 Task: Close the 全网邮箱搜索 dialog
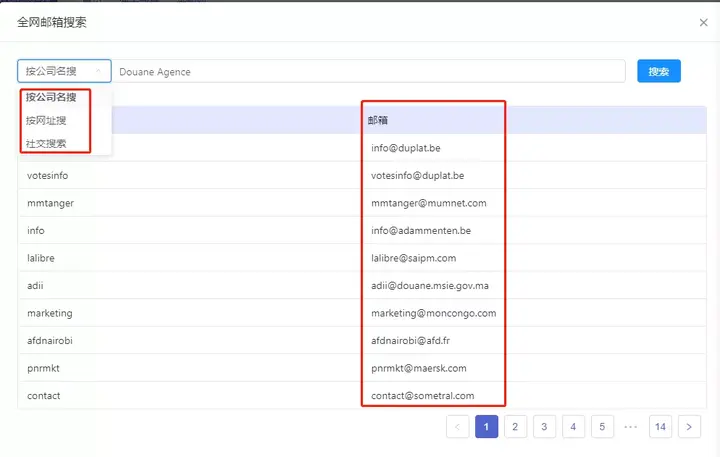coord(703,23)
